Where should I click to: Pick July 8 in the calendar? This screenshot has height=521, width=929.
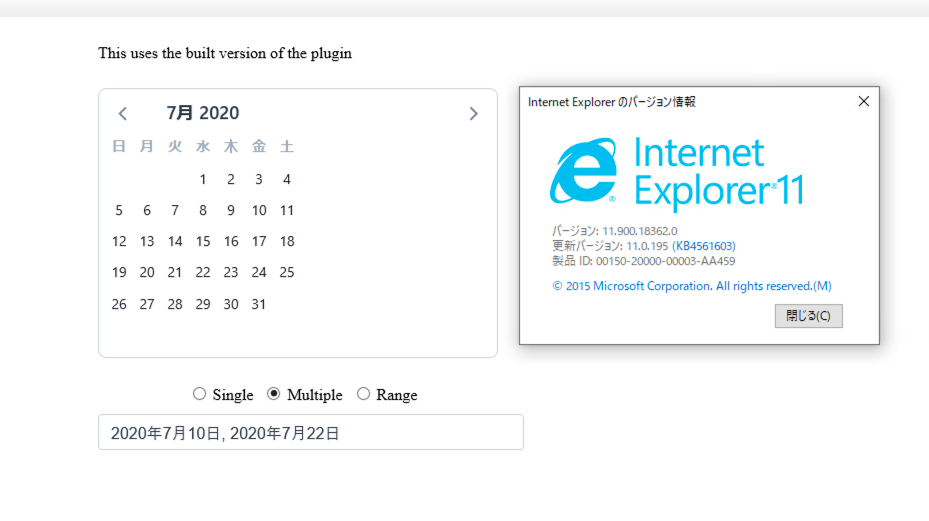(203, 210)
